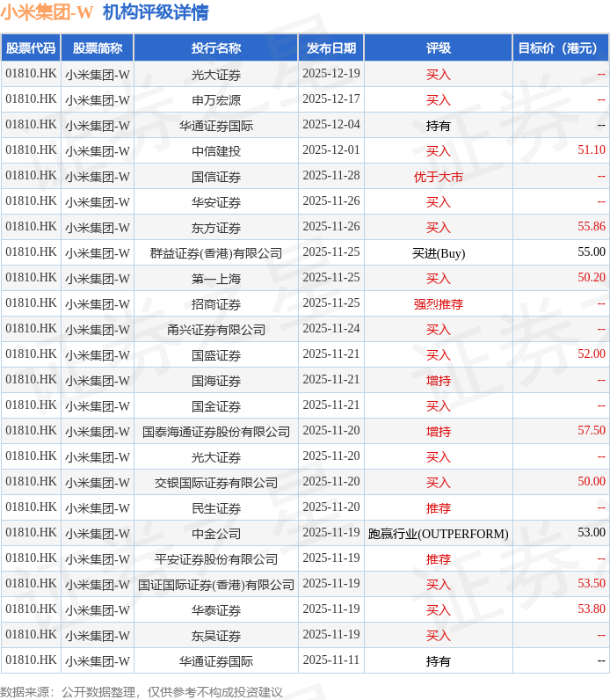Click the target price 57.50

[x=592, y=430]
